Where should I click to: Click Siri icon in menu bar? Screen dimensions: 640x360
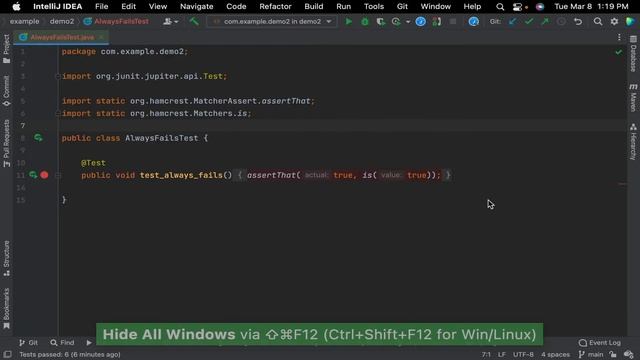coord(540,7)
